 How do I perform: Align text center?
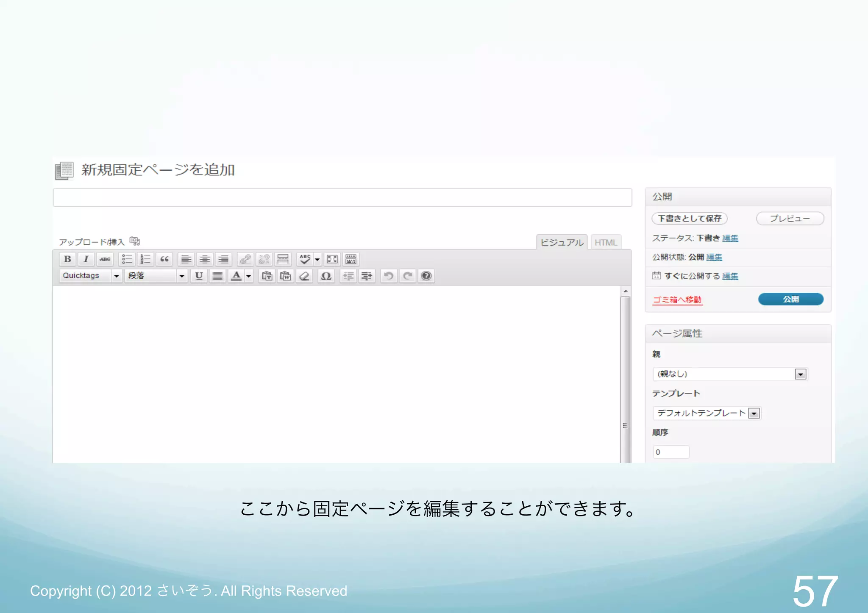205,259
